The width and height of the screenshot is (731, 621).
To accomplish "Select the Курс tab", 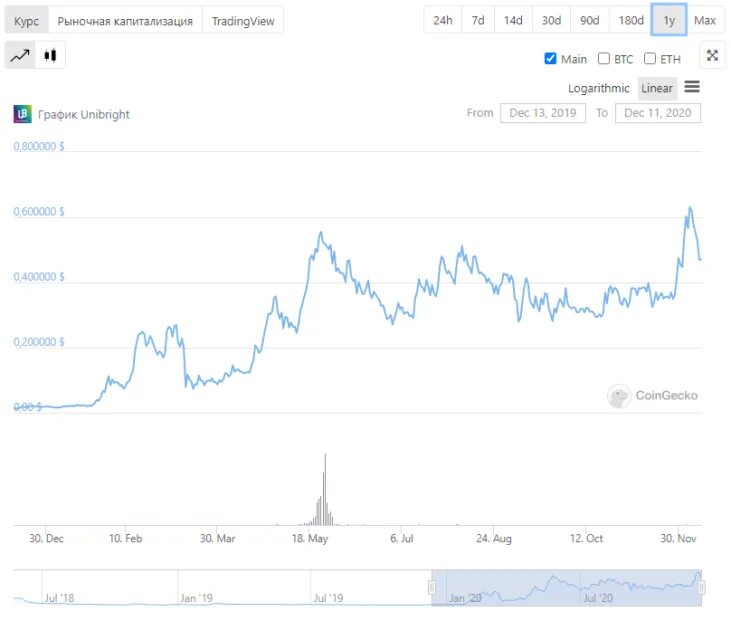I will click(27, 21).
